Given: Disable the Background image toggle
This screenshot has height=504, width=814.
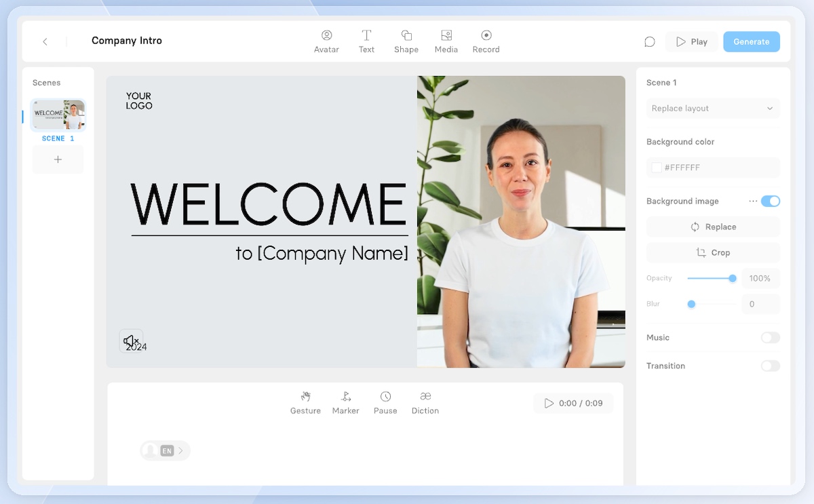Looking at the screenshot, I should coord(771,201).
